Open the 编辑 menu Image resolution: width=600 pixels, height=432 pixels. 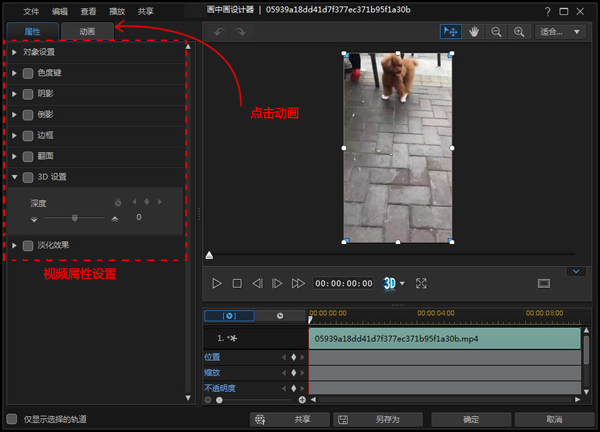(60, 11)
